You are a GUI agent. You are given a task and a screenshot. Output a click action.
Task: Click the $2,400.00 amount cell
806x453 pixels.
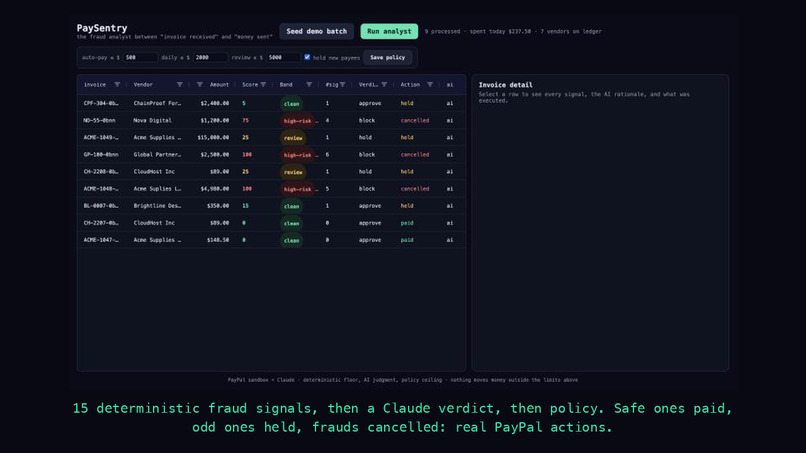tap(215, 103)
